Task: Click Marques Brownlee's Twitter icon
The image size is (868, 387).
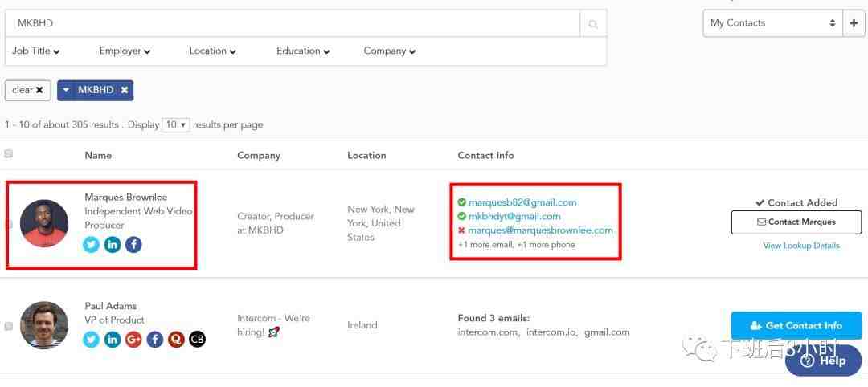Action: pyautogui.click(x=92, y=245)
